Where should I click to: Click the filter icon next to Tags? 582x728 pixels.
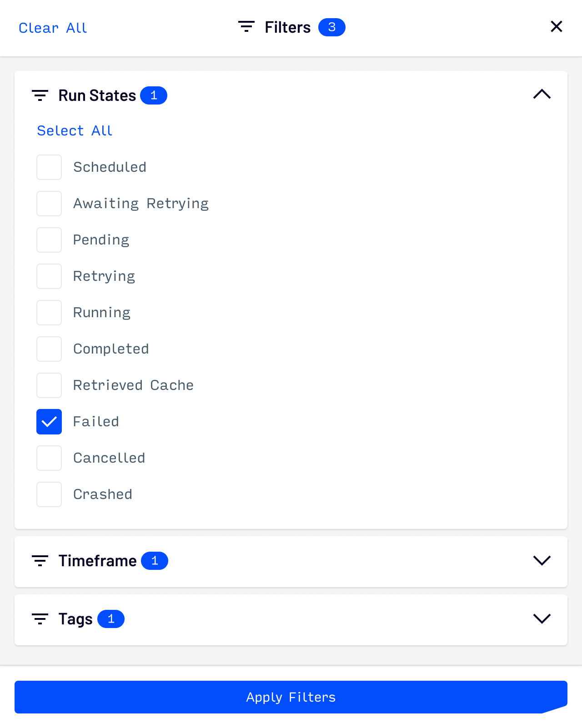point(40,619)
